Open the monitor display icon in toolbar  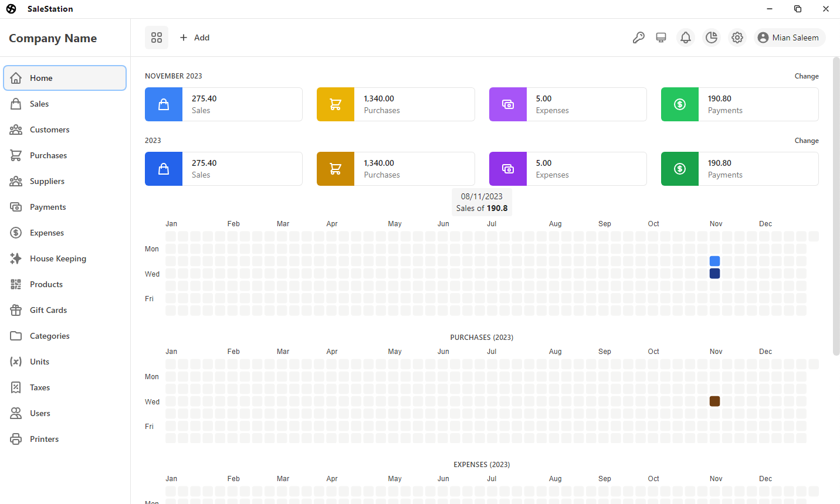(x=661, y=37)
